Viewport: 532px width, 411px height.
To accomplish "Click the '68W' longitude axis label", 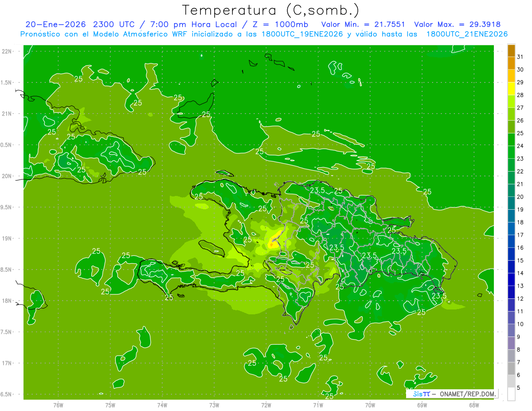I will click(474, 405).
